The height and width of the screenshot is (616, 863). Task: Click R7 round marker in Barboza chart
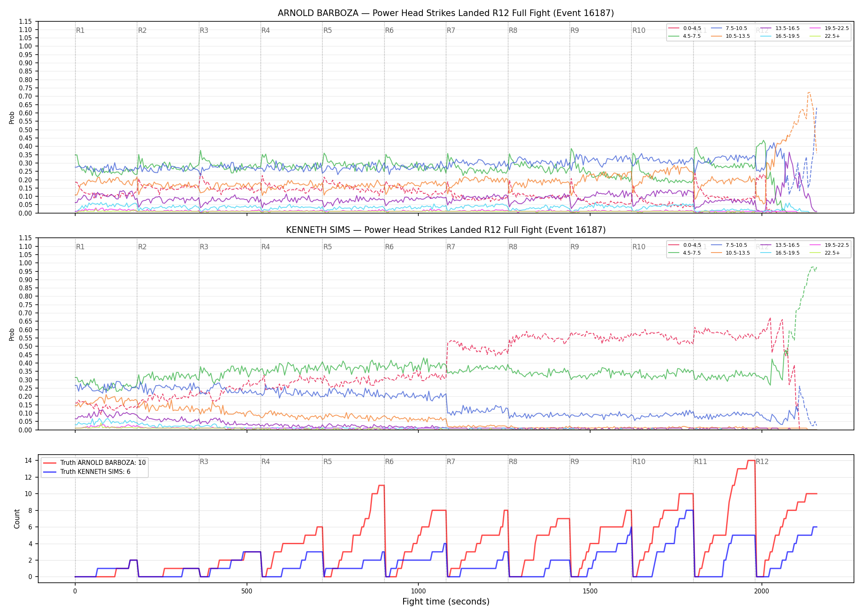pos(451,30)
